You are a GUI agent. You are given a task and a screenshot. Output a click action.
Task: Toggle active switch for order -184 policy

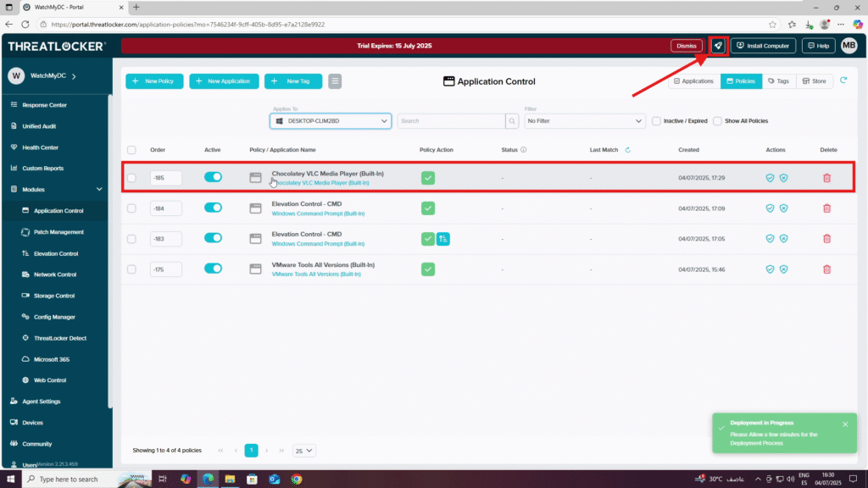213,208
